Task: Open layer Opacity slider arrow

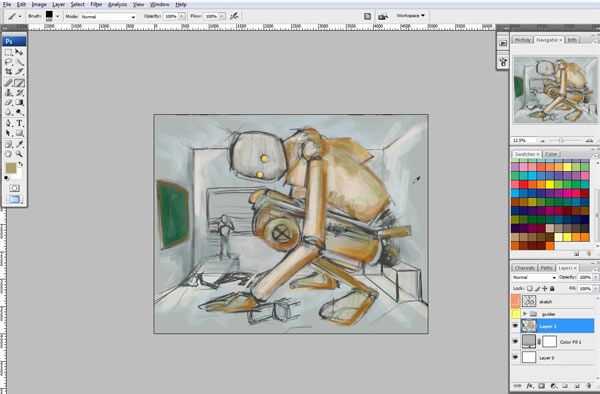Action: [x=596, y=277]
